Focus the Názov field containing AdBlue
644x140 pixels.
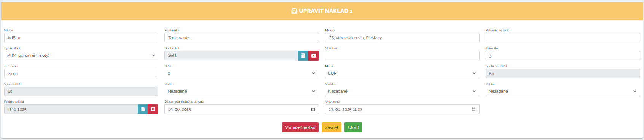click(x=81, y=37)
